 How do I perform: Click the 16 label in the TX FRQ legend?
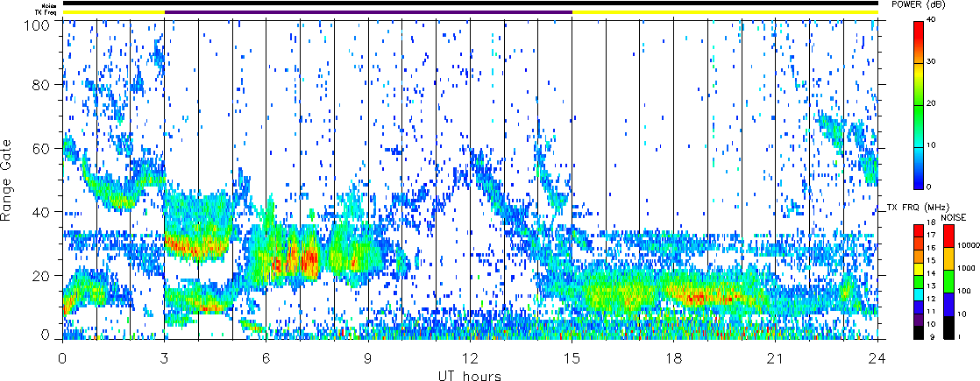click(930, 248)
